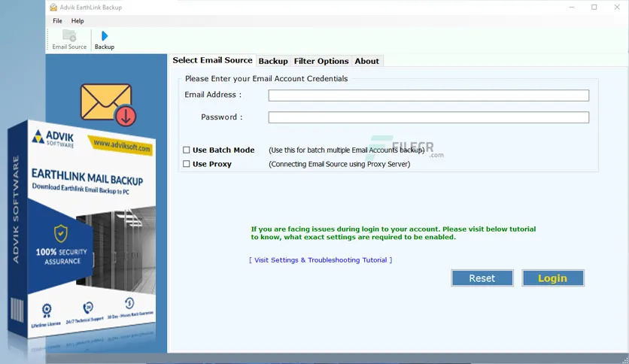Screen dimensions: 629x364
Task: Enable the Use Batch Mode checkbox
Action: (x=186, y=150)
